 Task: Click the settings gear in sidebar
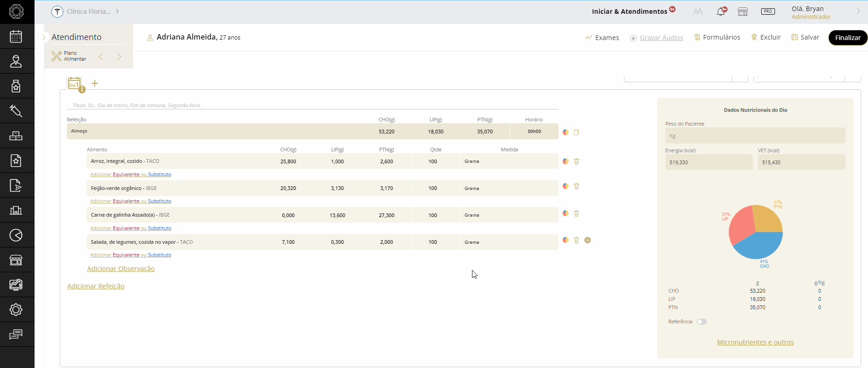pos(16,310)
